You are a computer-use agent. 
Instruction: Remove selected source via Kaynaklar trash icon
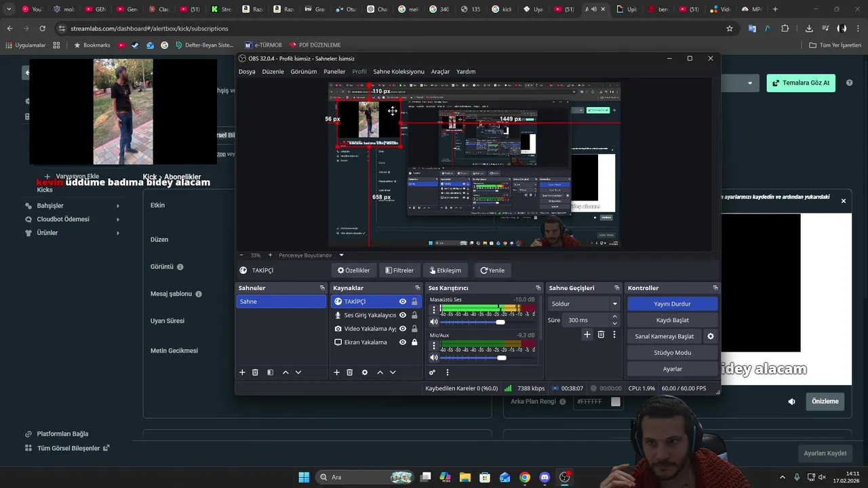349,372
